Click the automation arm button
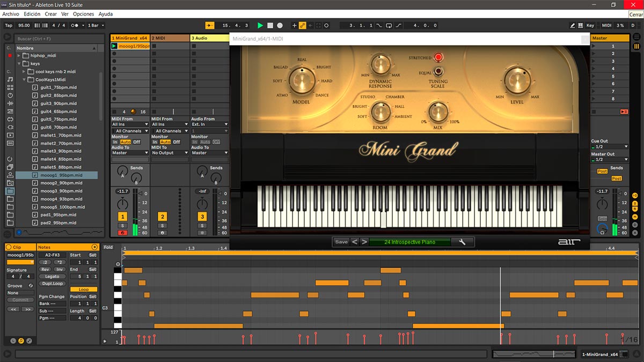Screen dimensions: 644x362 click(302, 25)
